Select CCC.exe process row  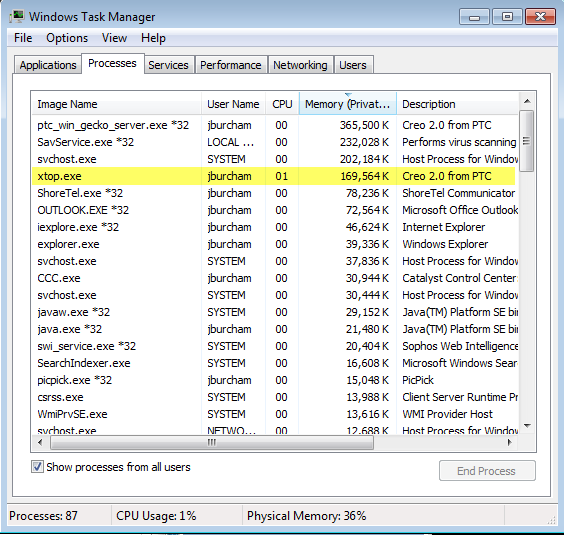(x=274, y=278)
